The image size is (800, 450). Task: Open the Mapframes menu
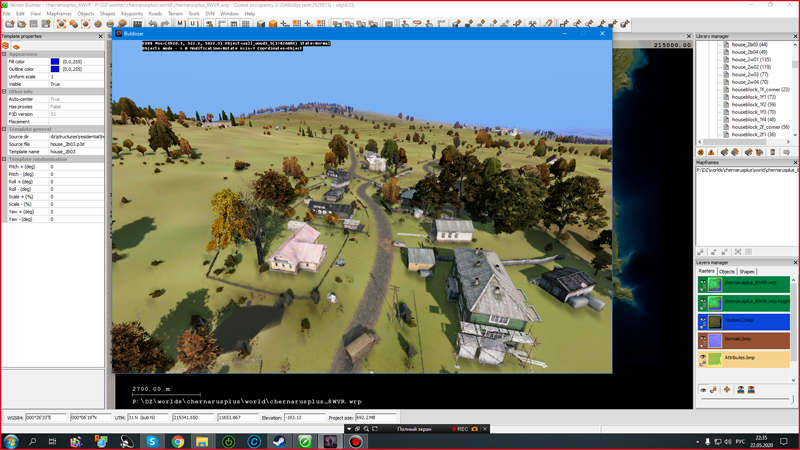point(59,14)
